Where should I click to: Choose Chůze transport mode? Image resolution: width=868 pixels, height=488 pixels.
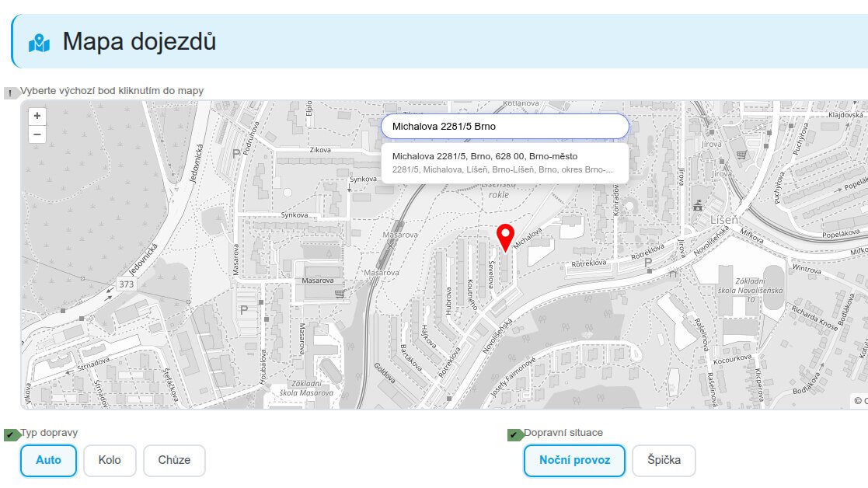(x=174, y=460)
